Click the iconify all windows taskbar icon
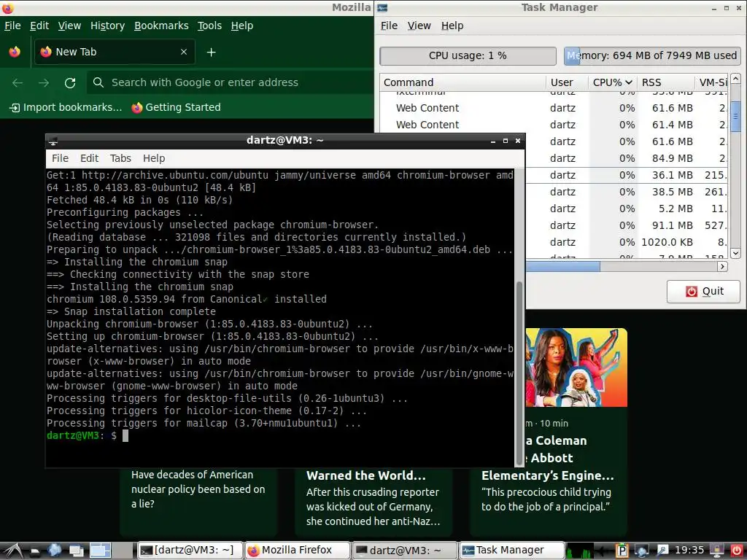 click(x=76, y=551)
